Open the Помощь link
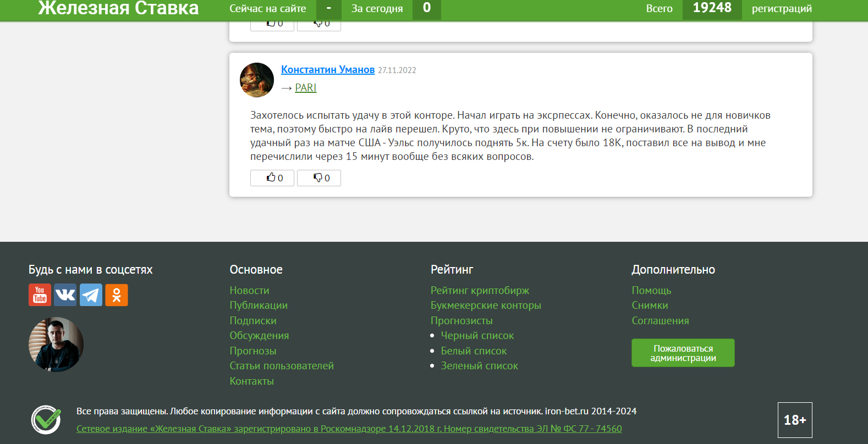This screenshot has width=868, height=444. coord(651,290)
